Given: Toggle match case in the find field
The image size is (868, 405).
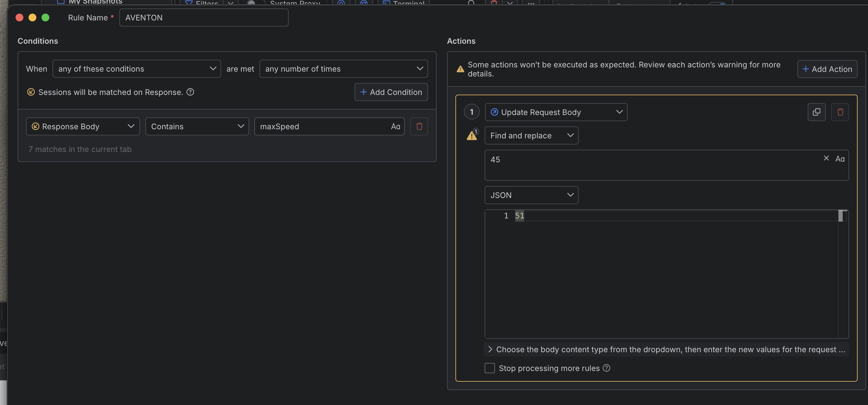Looking at the screenshot, I should pos(840,159).
